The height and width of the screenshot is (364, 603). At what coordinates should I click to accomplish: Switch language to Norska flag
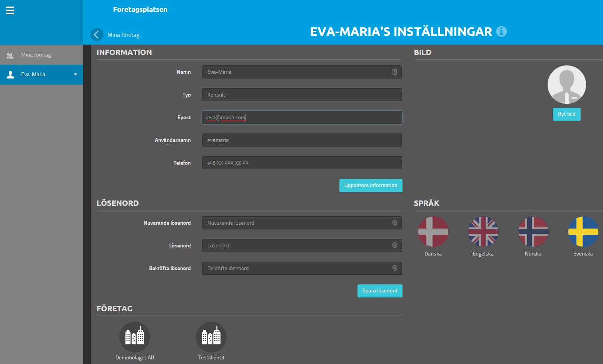(x=533, y=232)
